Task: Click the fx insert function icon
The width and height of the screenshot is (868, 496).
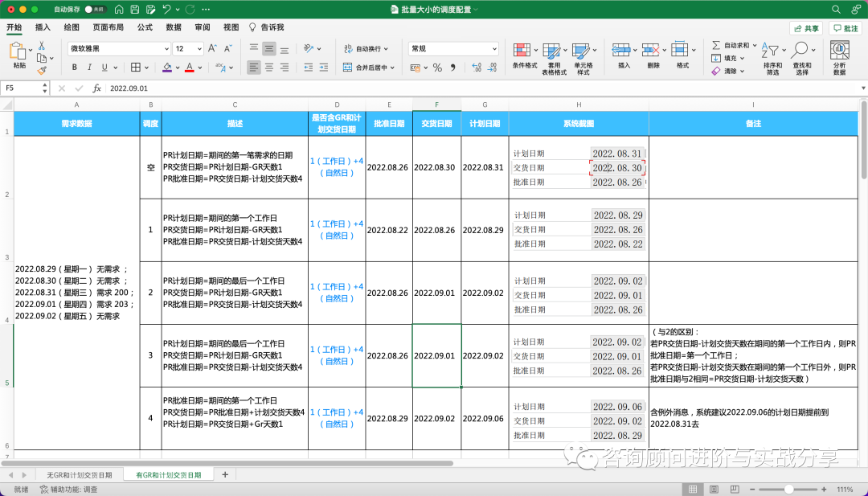Action: coord(96,88)
